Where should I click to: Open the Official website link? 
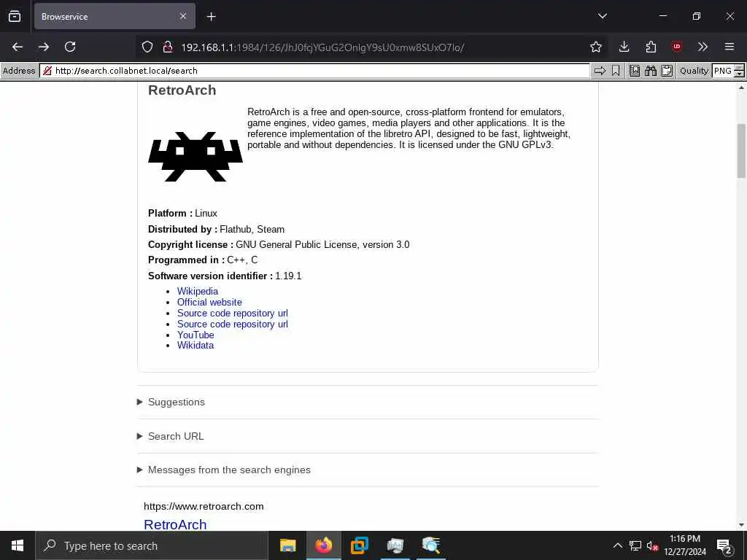click(x=209, y=302)
